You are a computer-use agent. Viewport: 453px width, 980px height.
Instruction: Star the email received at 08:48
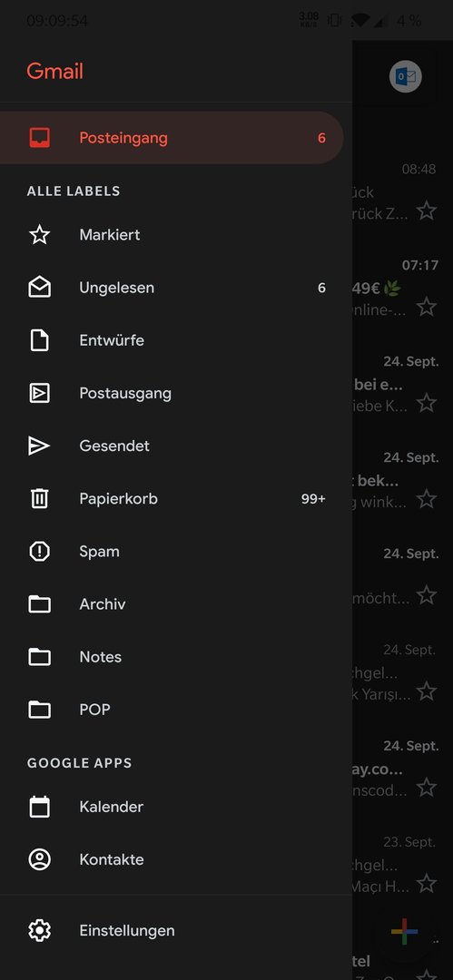click(x=427, y=211)
